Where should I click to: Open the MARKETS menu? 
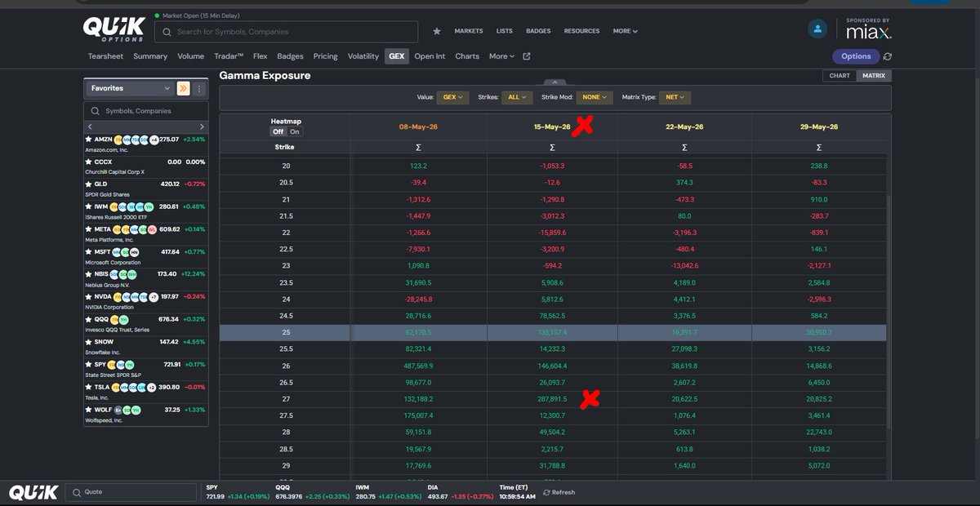(469, 31)
